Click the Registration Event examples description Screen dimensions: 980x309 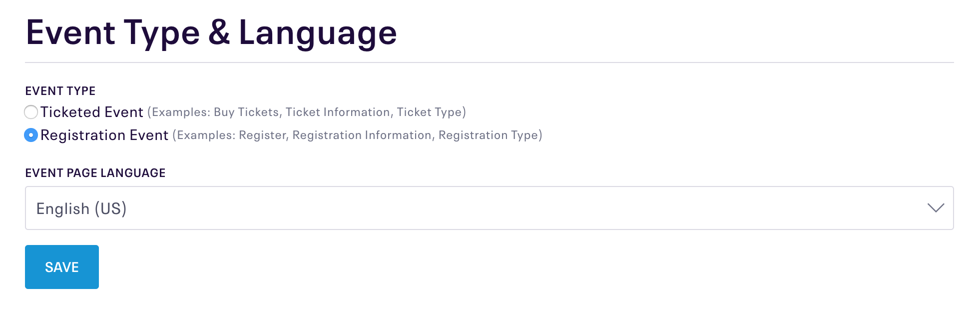pos(358,135)
